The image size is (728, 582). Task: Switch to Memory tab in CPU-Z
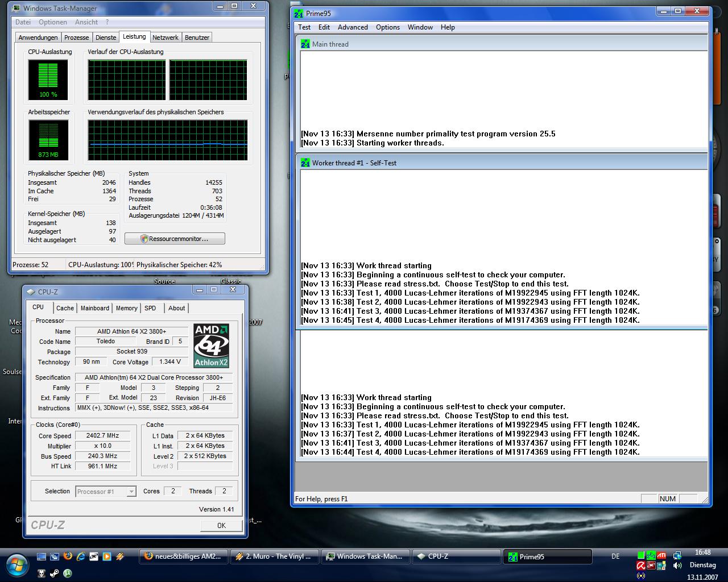coord(126,308)
